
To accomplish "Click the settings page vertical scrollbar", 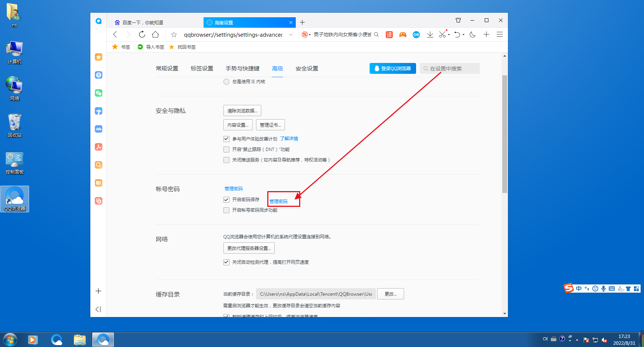I will coord(505,134).
